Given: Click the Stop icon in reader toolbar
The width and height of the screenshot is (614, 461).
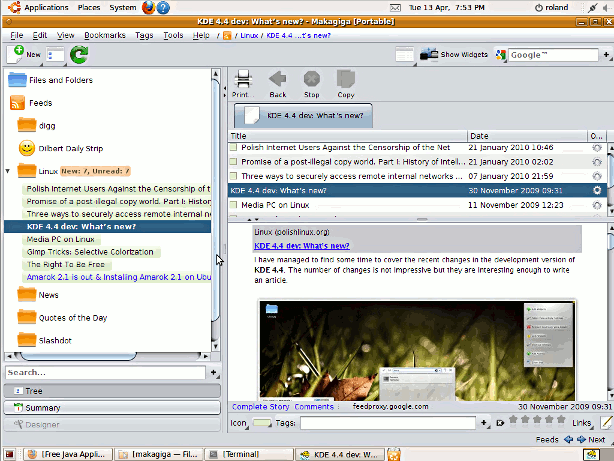Looking at the screenshot, I should tap(312, 79).
